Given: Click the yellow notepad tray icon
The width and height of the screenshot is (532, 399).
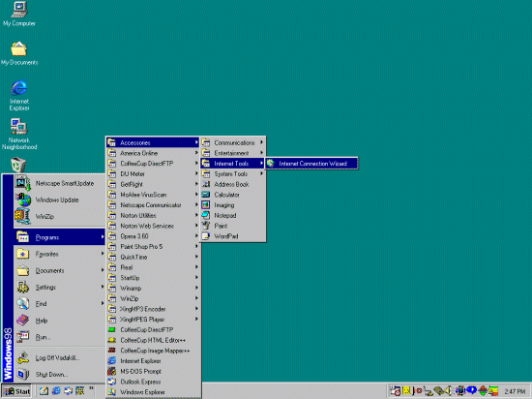Looking at the screenshot, I should 406,391.
